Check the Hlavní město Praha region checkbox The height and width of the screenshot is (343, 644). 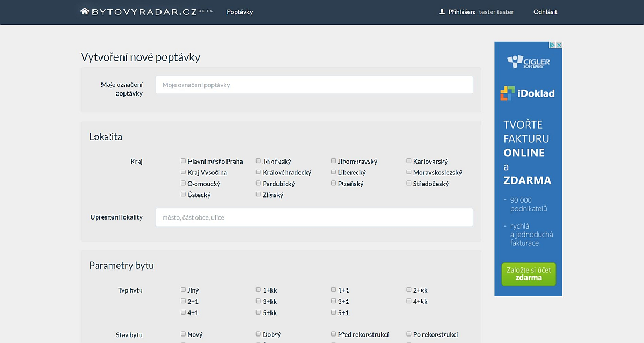click(184, 161)
